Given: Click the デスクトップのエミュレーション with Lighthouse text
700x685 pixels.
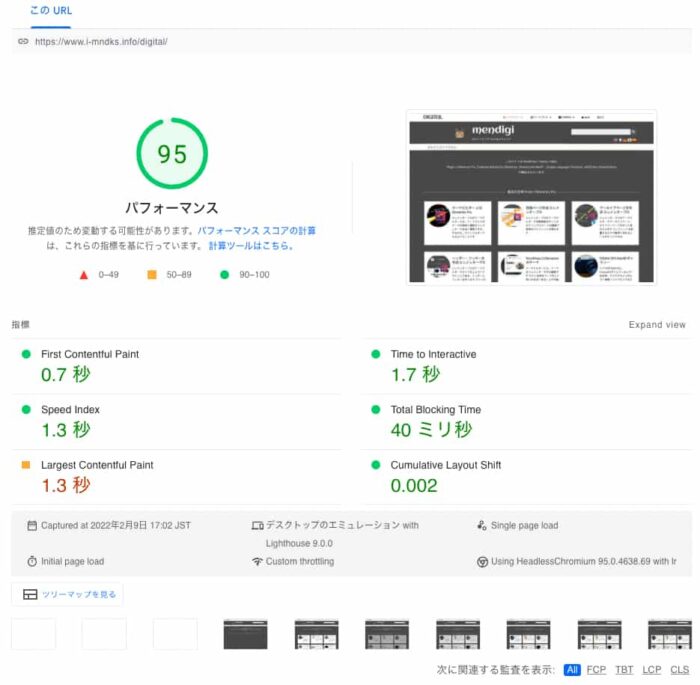Looking at the screenshot, I should (x=342, y=534).
